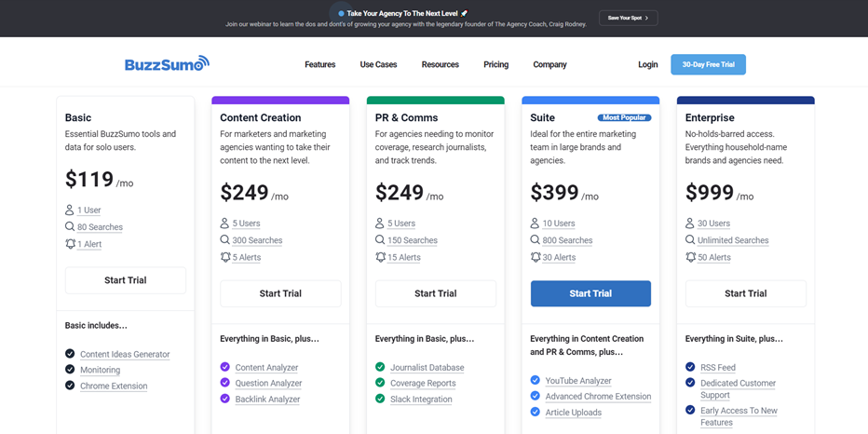
Task: Click the user icon in Content Creation plan
Action: coord(224,224)
